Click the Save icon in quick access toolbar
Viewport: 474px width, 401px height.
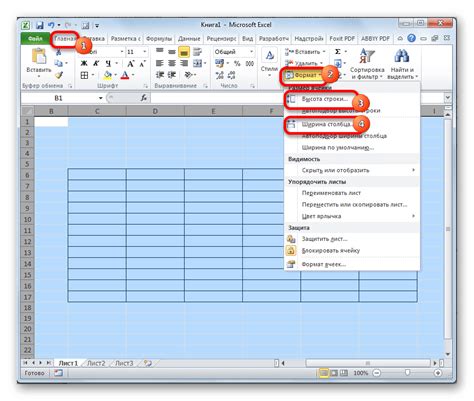pos(40,25)
